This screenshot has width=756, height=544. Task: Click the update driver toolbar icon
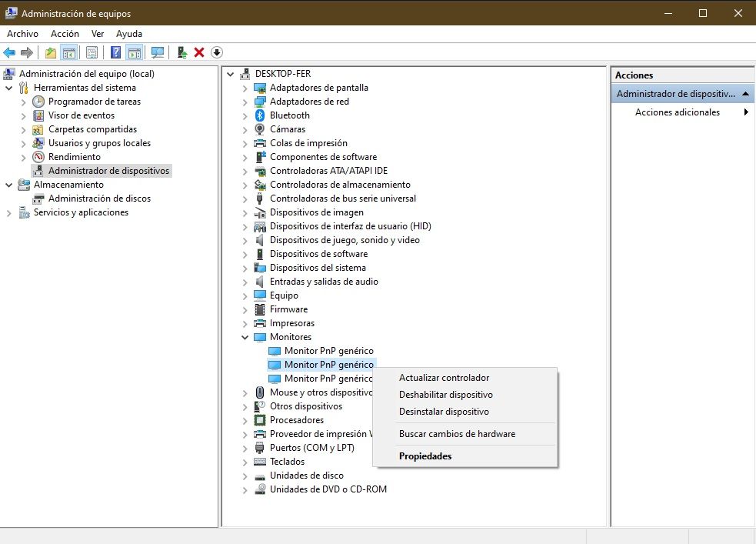[182, 52]
